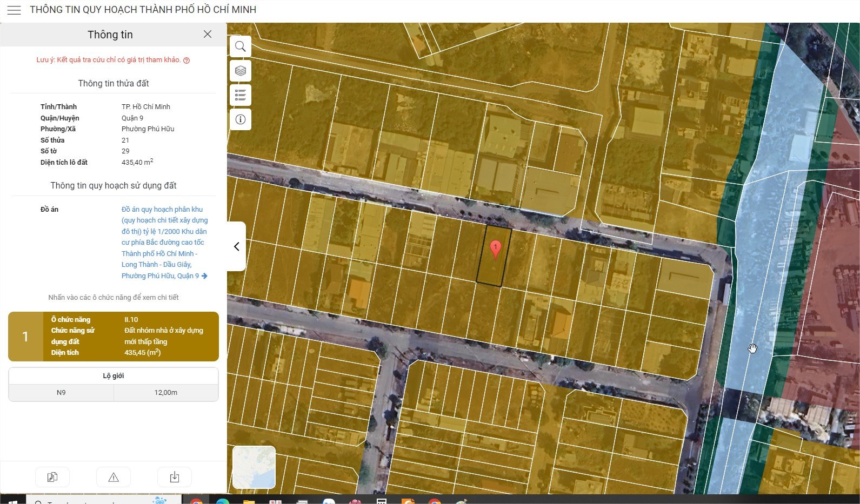Click the Phường Phú Hữu ward value
The image size is (860, 504).
pyautogui.click(x=148, y=129)
